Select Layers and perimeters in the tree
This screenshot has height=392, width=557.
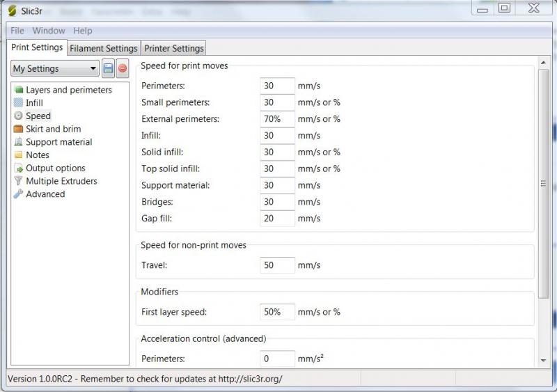click(x=69, y=90)
